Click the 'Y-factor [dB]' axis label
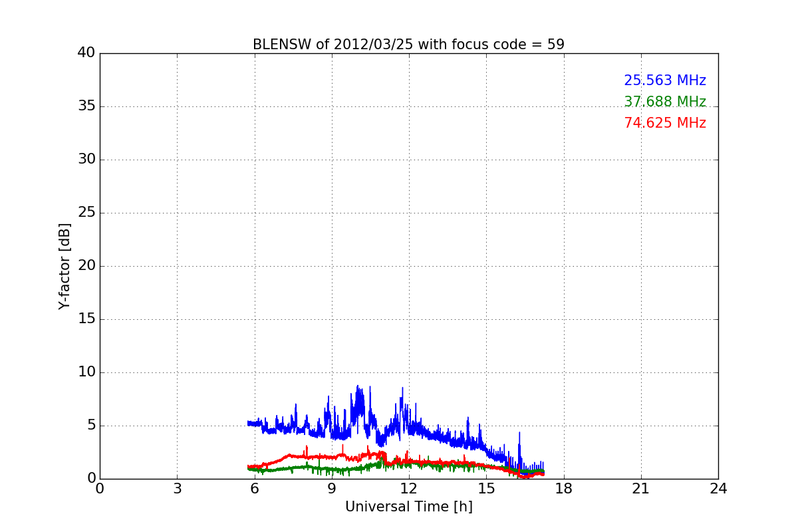This screenshot has width=798, height=532. coord(65,266)
